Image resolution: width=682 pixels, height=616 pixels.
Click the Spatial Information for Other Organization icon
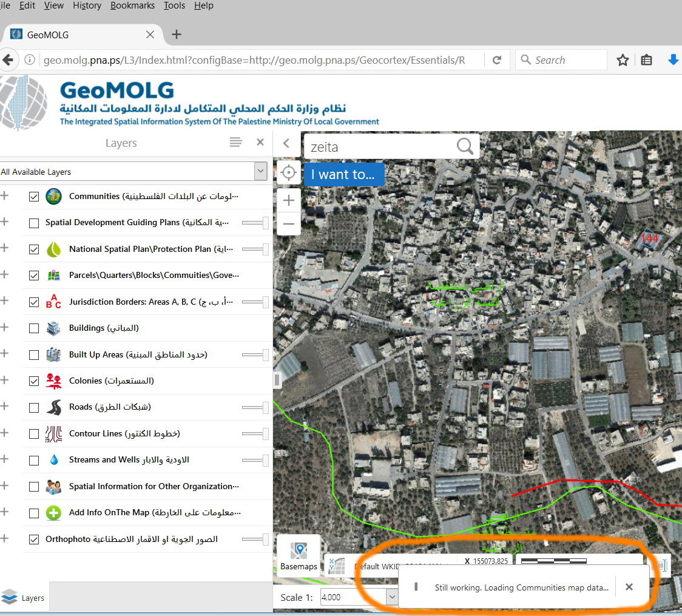click(53, 486)
